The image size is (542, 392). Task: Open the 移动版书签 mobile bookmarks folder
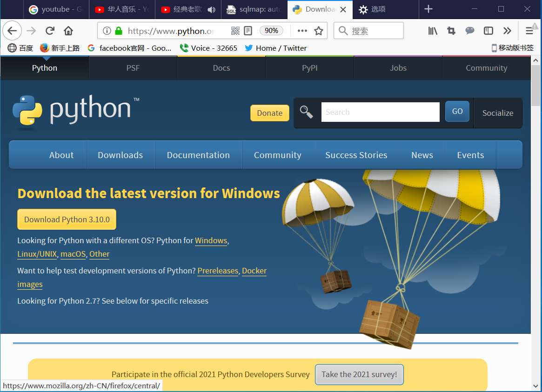(x=513, y=48)
